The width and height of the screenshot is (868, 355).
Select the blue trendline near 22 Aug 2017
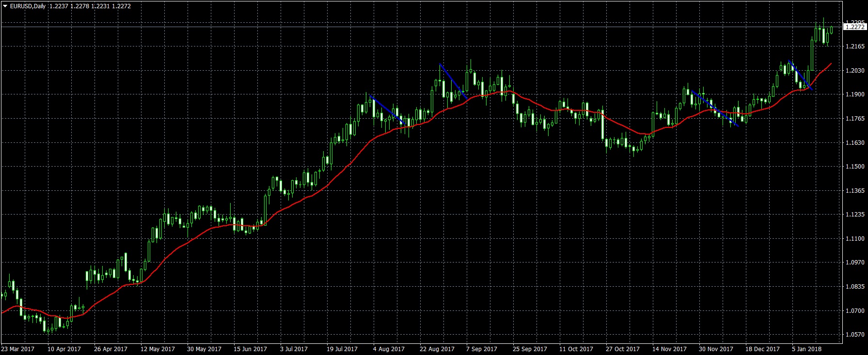coord(454,81)
